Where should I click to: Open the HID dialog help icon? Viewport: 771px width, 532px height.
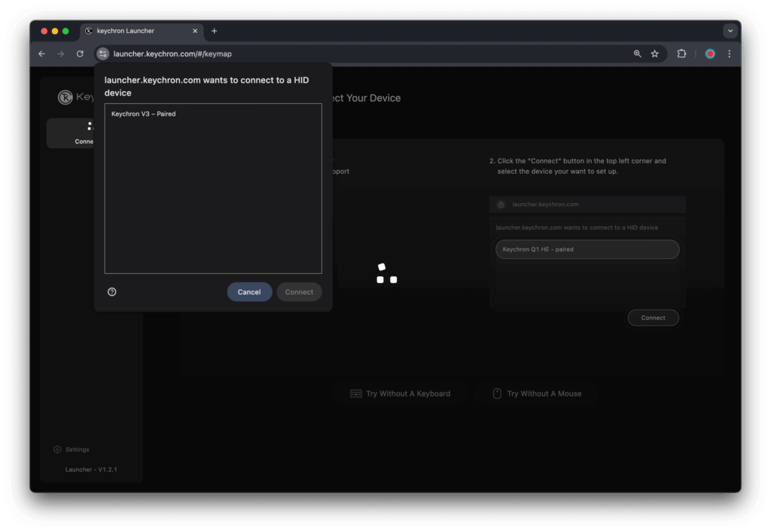click(112, 292)
